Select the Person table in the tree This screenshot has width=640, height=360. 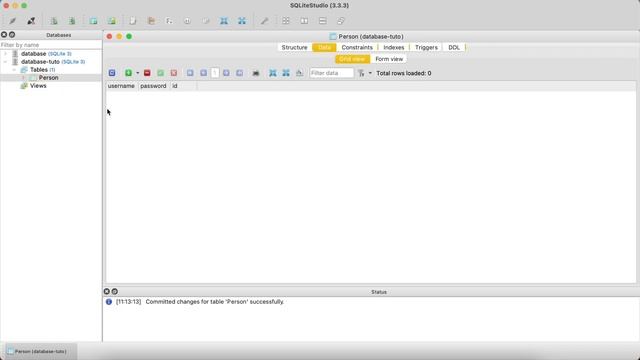49,78
